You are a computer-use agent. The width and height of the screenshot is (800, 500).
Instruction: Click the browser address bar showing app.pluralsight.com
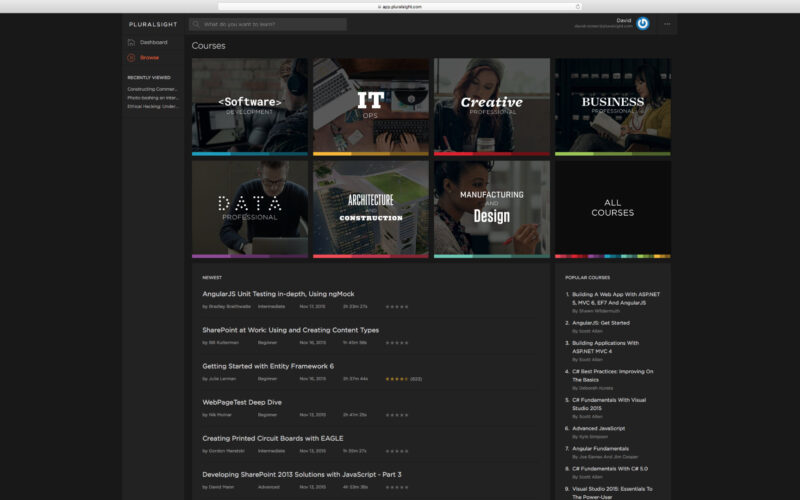pos(399,7)
